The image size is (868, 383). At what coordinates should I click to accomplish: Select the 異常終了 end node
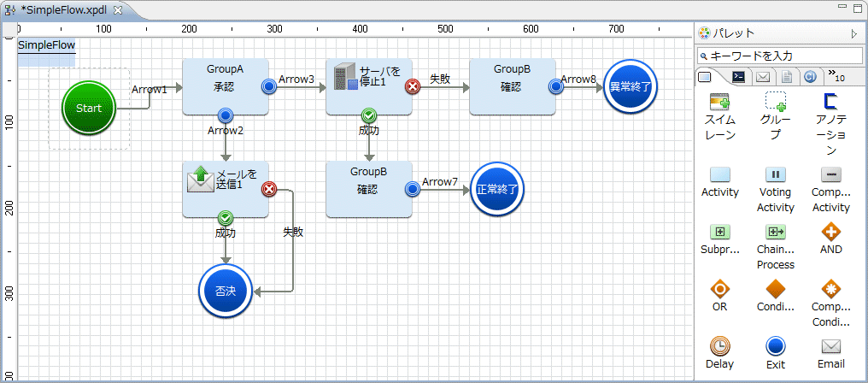(630, 86)
